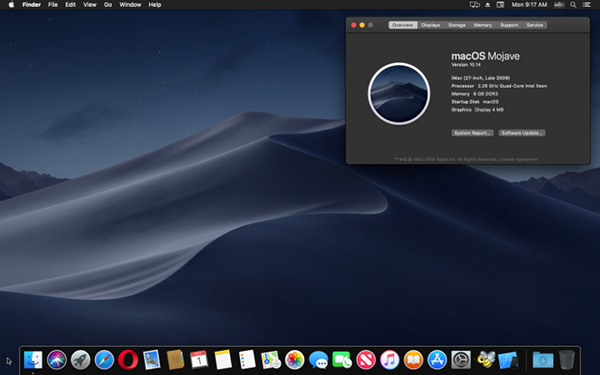Image resolution: width=600 pixels, height=375 pixels.
Task: Open the Downloads folder in Dock
Action: pos(543,360)
